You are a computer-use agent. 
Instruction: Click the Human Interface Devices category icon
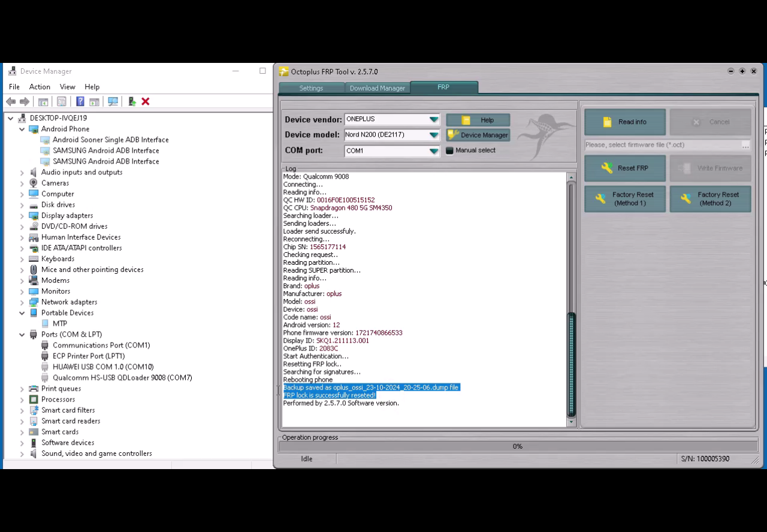(x=34, y=237)
